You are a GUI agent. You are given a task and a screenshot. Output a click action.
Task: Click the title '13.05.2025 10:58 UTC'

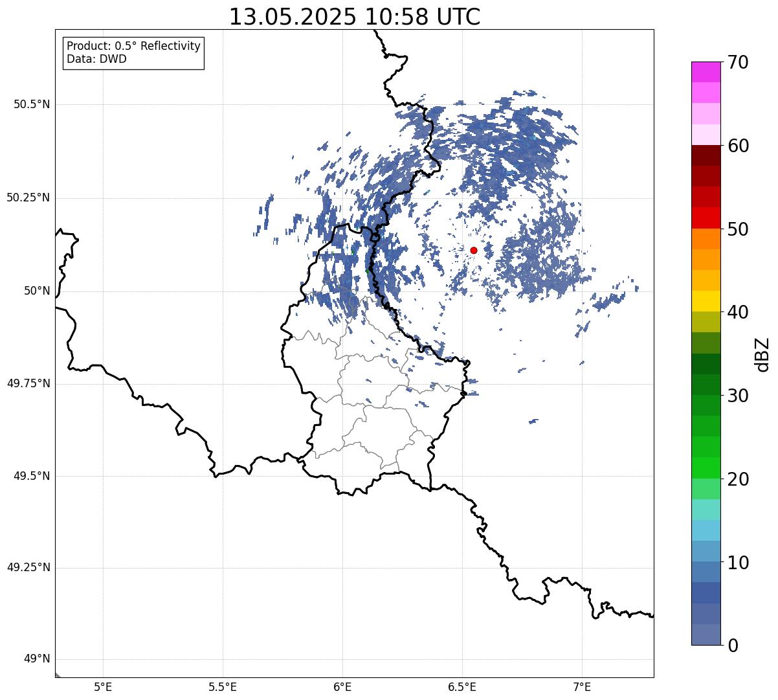[x=355, y=17]
